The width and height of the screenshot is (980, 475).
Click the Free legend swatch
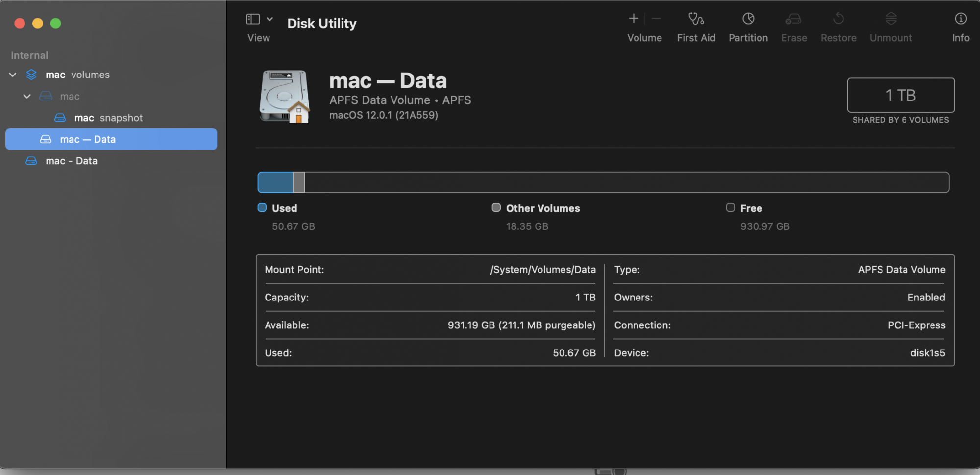click(x=731, y=208)
